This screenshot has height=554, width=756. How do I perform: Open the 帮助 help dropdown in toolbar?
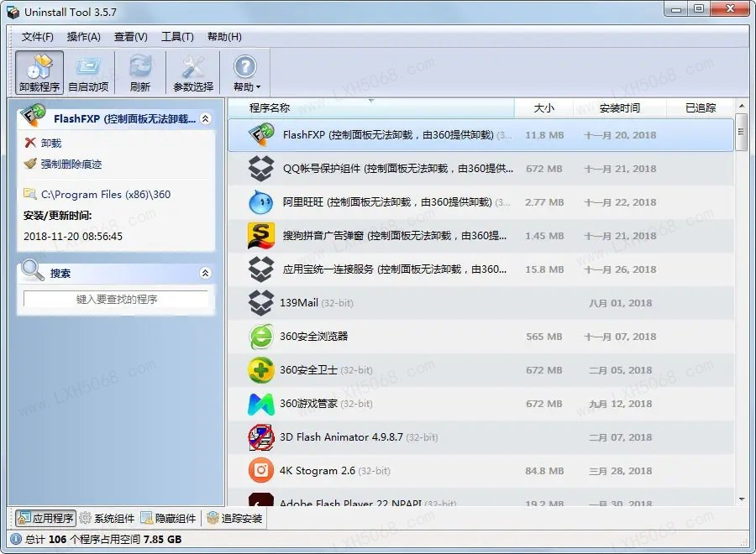[x=246, y=73]
